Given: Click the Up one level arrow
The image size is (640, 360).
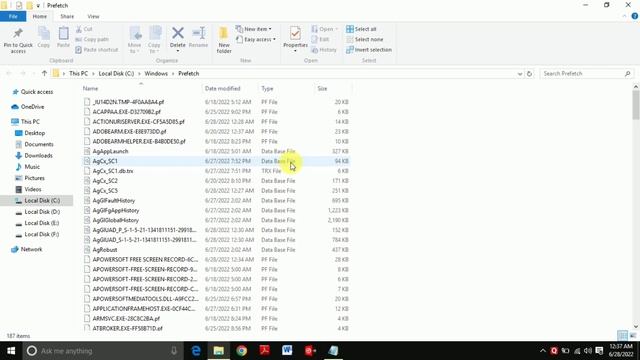Looking at the screenshot, I should click(44, 73).
